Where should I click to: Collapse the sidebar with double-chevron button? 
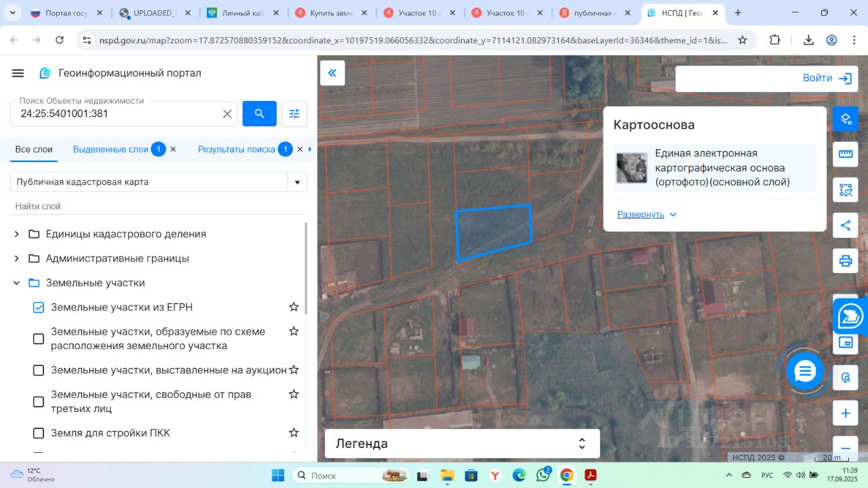click(332, 73)
